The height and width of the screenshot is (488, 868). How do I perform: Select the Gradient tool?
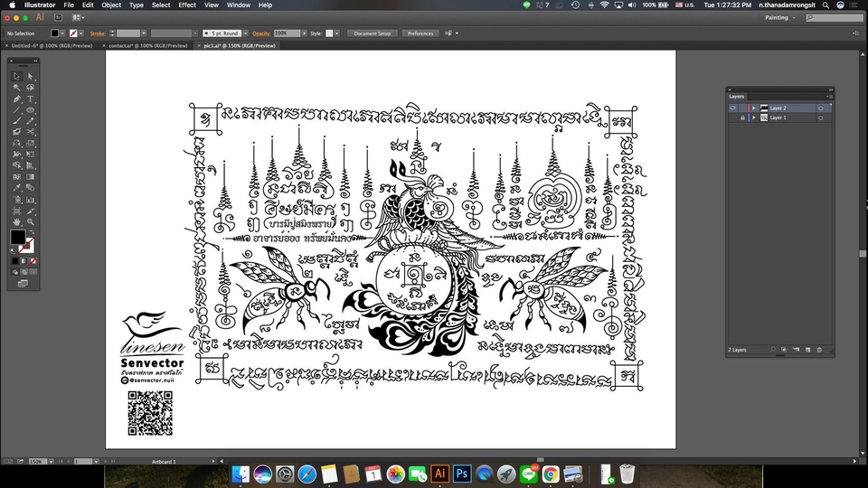(x=31, y=177)
